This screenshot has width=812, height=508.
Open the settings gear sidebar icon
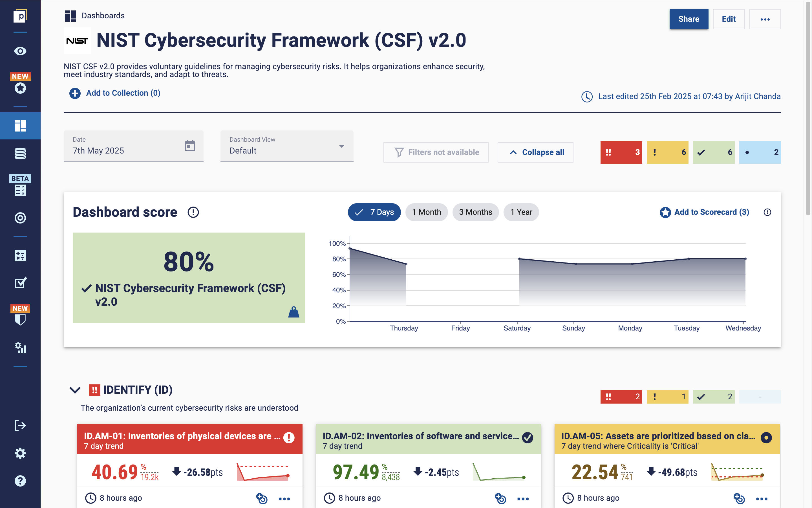point(20,453)
